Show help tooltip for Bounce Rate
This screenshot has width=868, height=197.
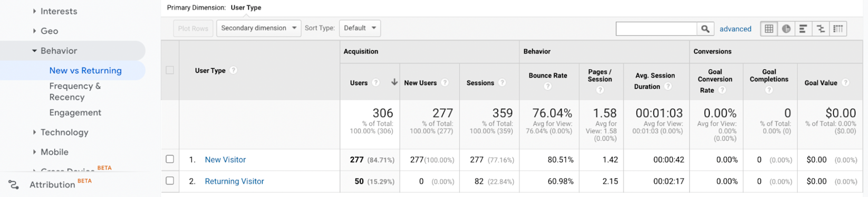coord(547,87)
